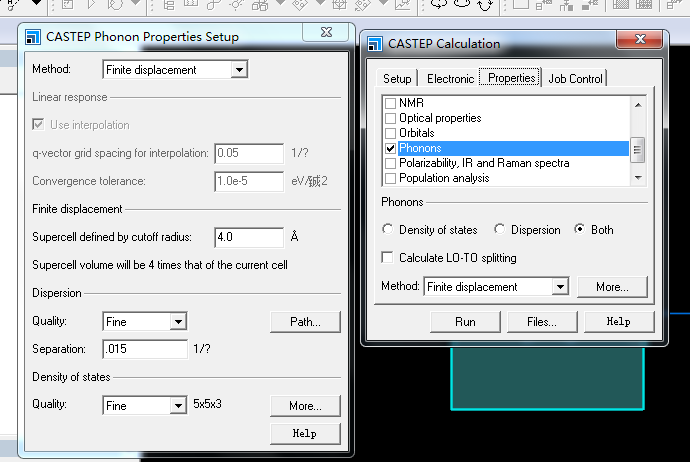Click the Separation value field
Screen dimensions: 690x462
(145, 349)
